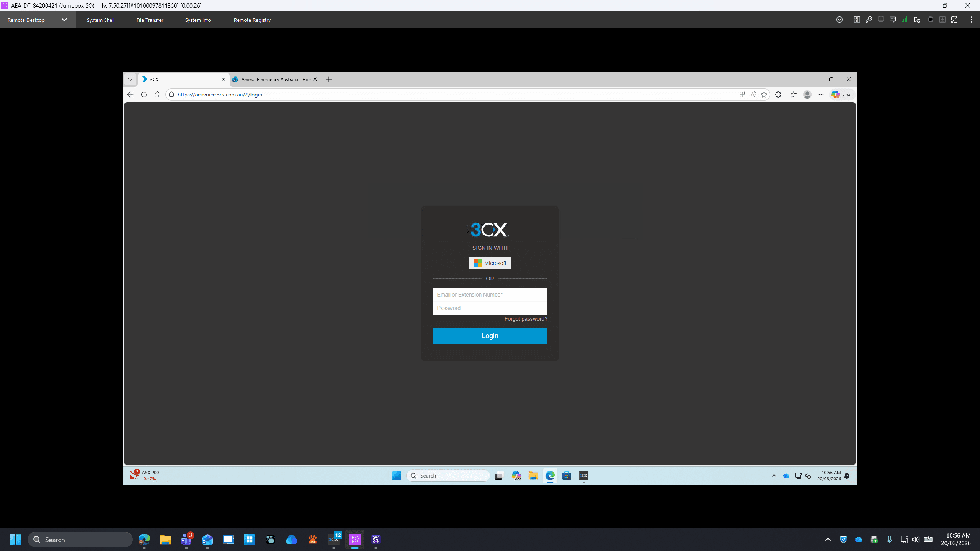980x551 pixels.
Task: Click Edge icon on remote taskbar
Action: pyautogui.click(x=550, y=476)
